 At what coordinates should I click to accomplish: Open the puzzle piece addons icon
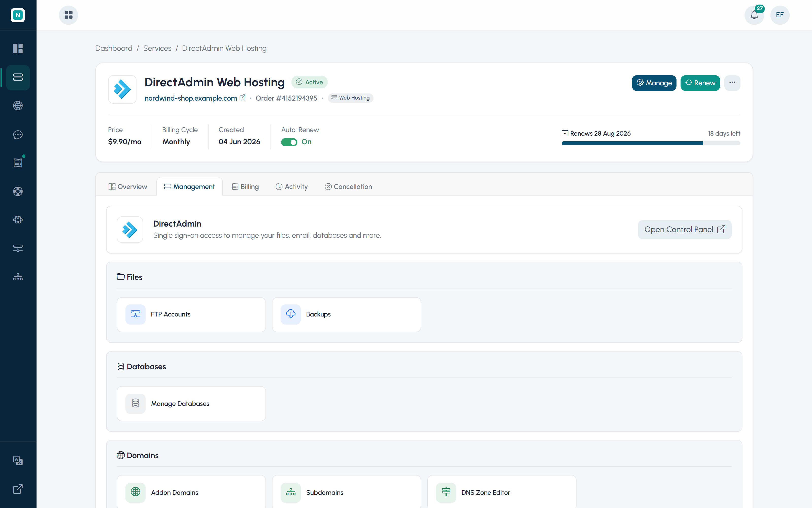18,220
